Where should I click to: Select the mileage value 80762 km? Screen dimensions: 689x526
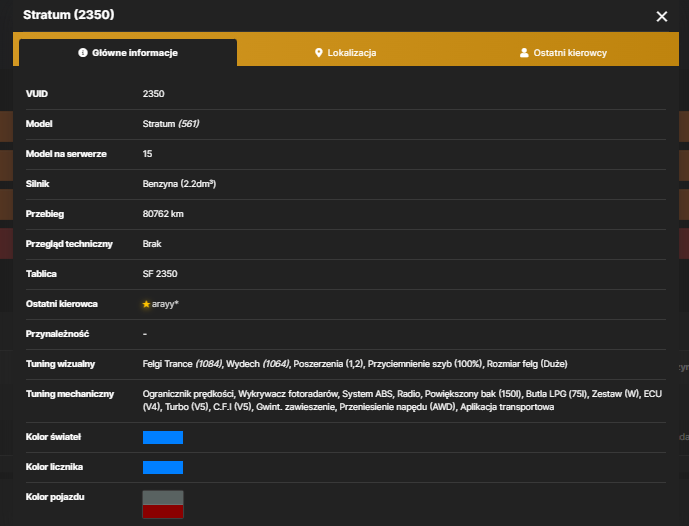pos(163,214)
